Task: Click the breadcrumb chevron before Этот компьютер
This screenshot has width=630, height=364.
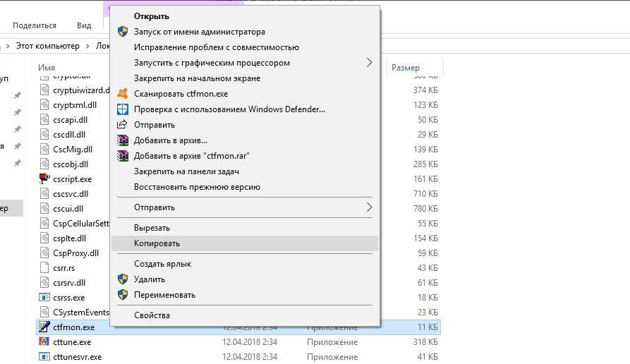Action: 8,46
